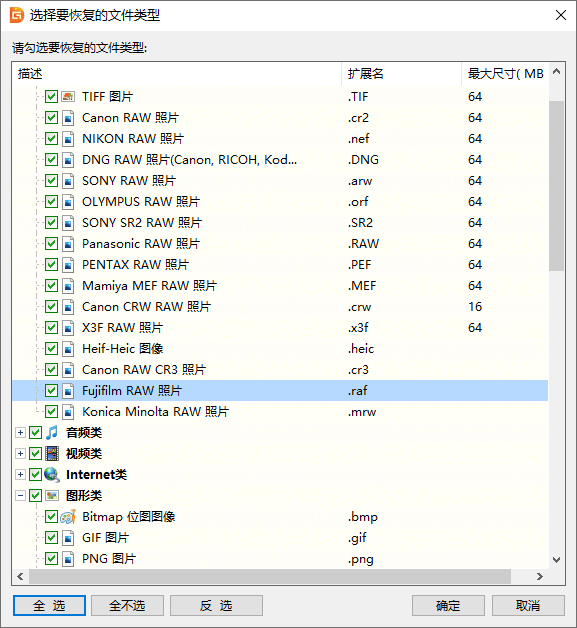Click the .png extension cell
The image size is (577, 628).
[x=360, y=559]
